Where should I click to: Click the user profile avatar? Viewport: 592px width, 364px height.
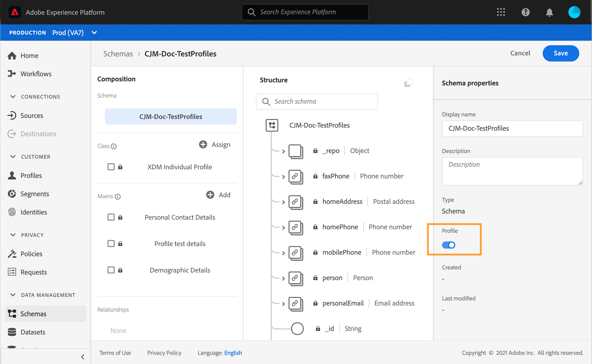pyautogui.click(x=574, y=12)
